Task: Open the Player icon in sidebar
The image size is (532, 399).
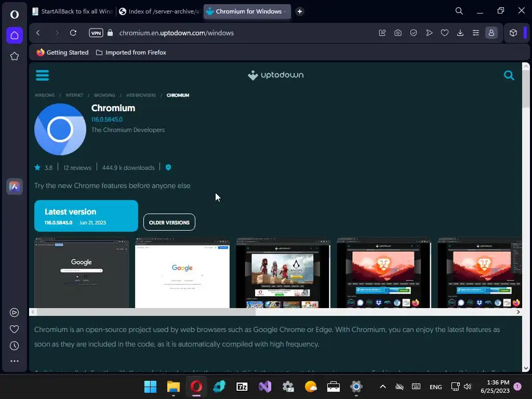Action: 14,312
